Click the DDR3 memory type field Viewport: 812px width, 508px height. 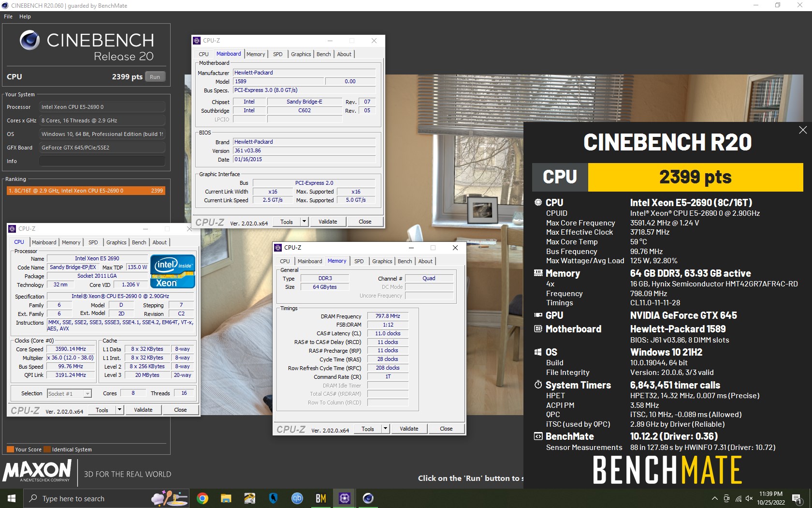click(325, 279)
